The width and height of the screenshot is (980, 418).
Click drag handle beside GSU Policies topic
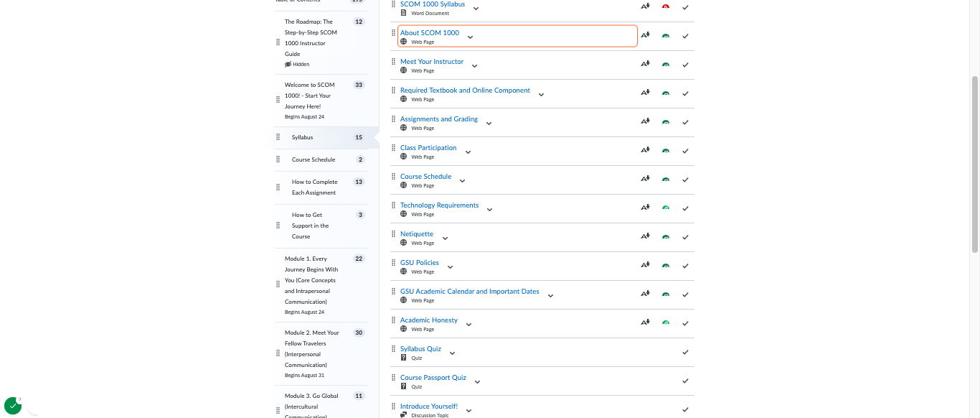(393, 263)
